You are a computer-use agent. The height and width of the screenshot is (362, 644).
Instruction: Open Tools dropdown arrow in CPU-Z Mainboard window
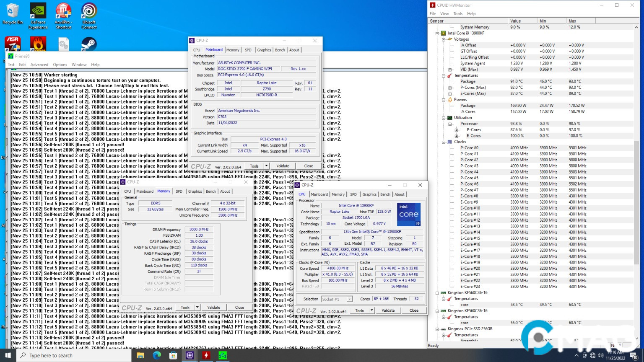coord(266,166)
